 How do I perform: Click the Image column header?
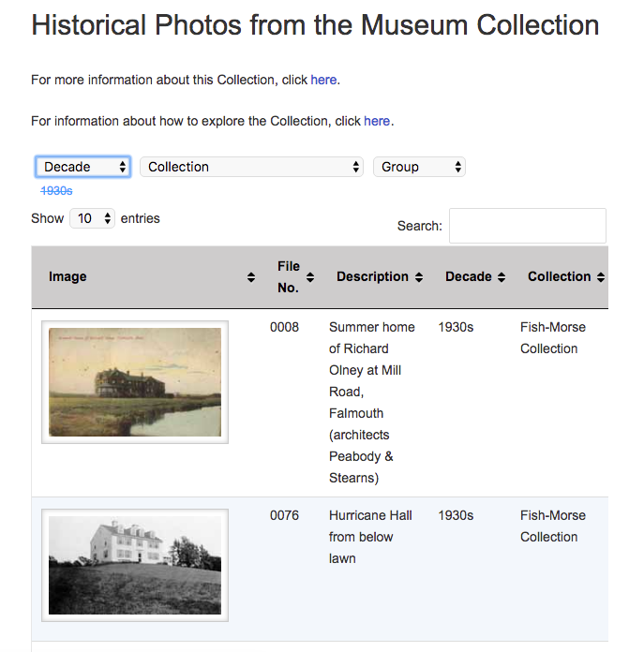pos(67,276)
